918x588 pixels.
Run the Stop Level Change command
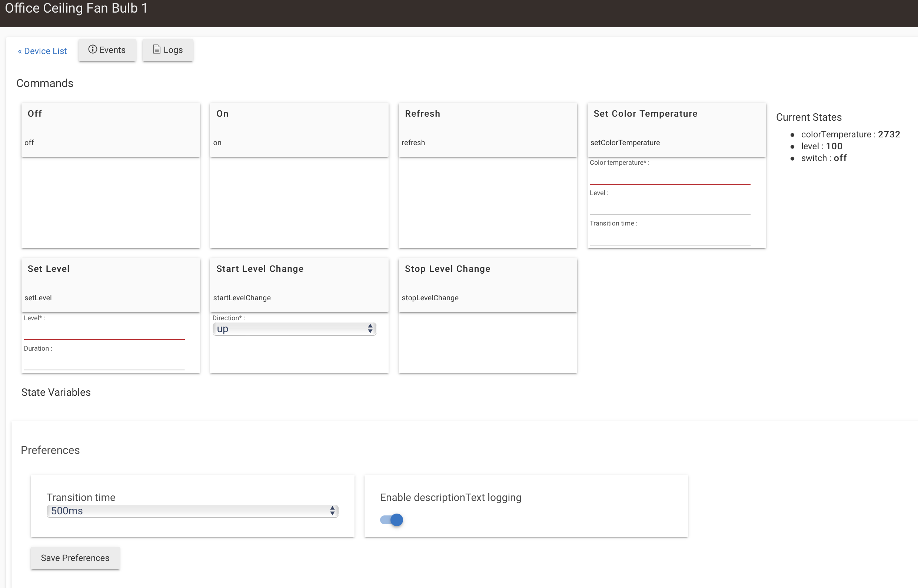click(x=488, y=285)
